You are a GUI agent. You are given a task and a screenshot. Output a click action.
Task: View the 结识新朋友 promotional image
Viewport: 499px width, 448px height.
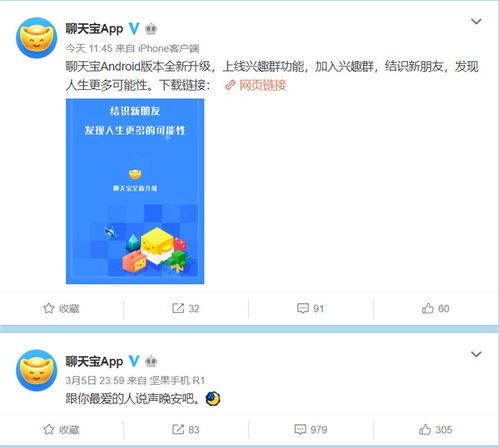pyautogui.click(x=135, y=191)
